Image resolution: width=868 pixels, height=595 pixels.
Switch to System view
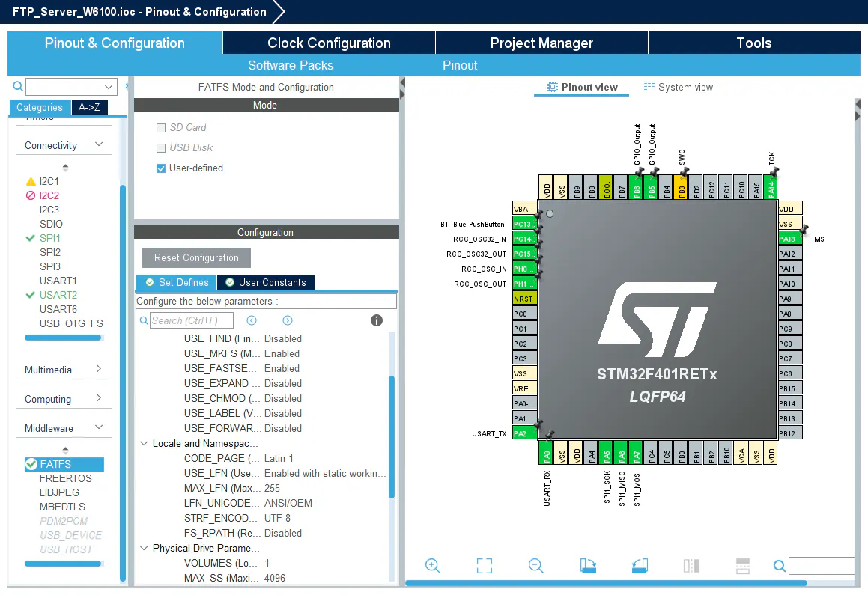coord(679,87)
